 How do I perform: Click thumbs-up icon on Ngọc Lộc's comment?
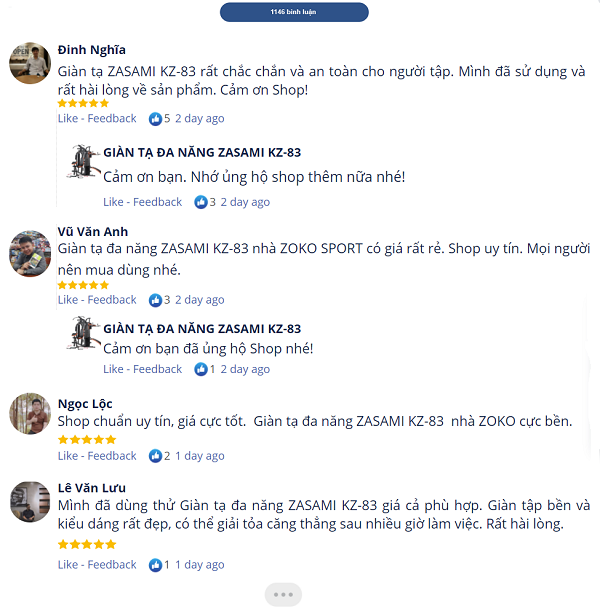point(155,456)
